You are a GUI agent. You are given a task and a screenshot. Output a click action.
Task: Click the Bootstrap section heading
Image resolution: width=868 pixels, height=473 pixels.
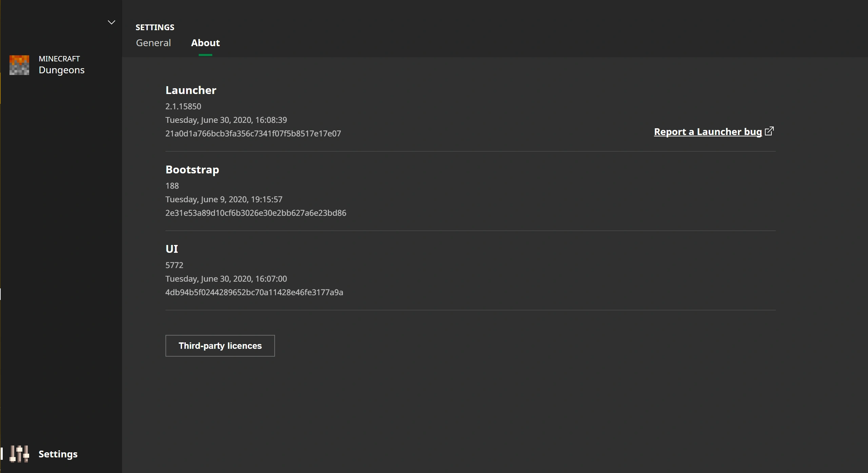pyautogui.click(x=192, y=170)
